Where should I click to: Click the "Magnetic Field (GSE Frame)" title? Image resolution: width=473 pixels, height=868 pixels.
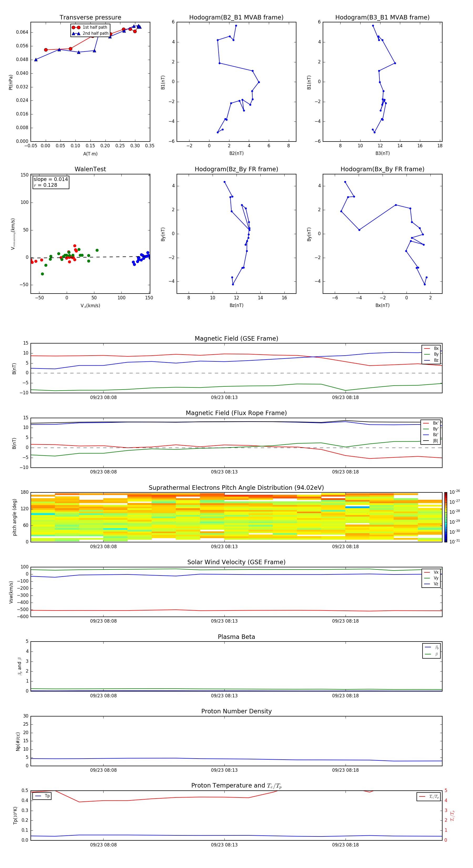click(236, 339)
